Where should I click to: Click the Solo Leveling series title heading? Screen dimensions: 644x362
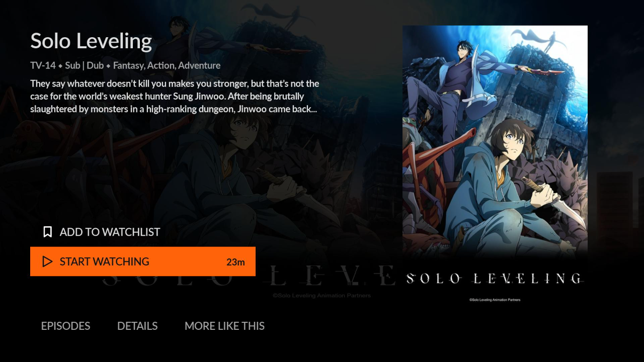(x=91, y=41)
